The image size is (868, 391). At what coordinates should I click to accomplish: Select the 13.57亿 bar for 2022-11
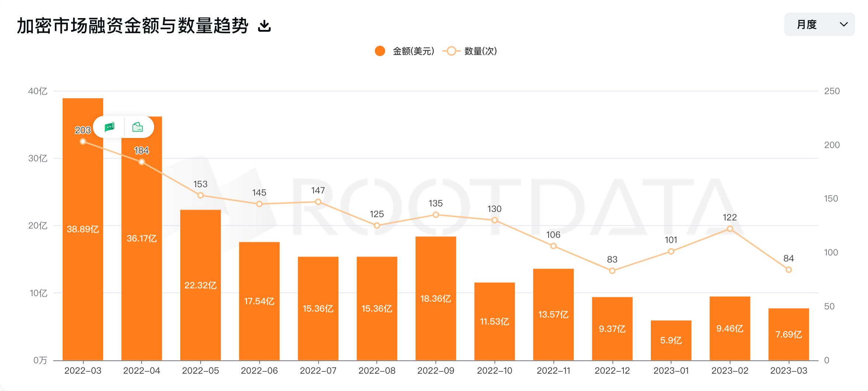[553, 314]
